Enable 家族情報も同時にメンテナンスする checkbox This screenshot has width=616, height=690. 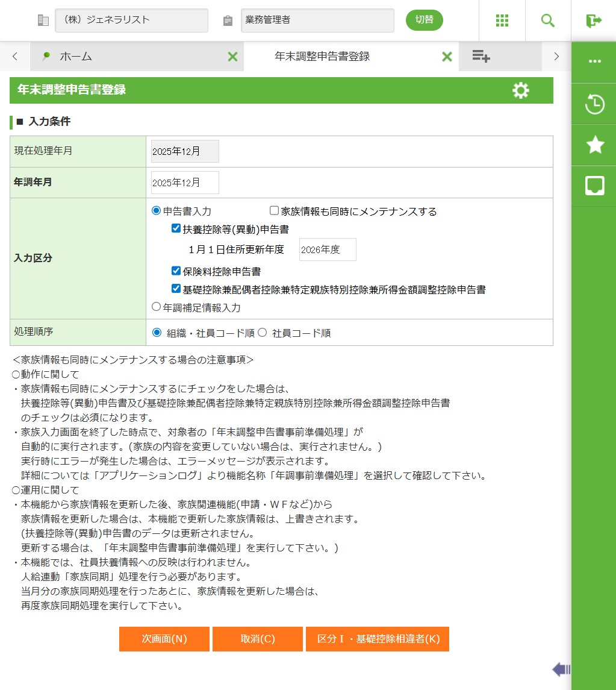(x=275, y=211)
